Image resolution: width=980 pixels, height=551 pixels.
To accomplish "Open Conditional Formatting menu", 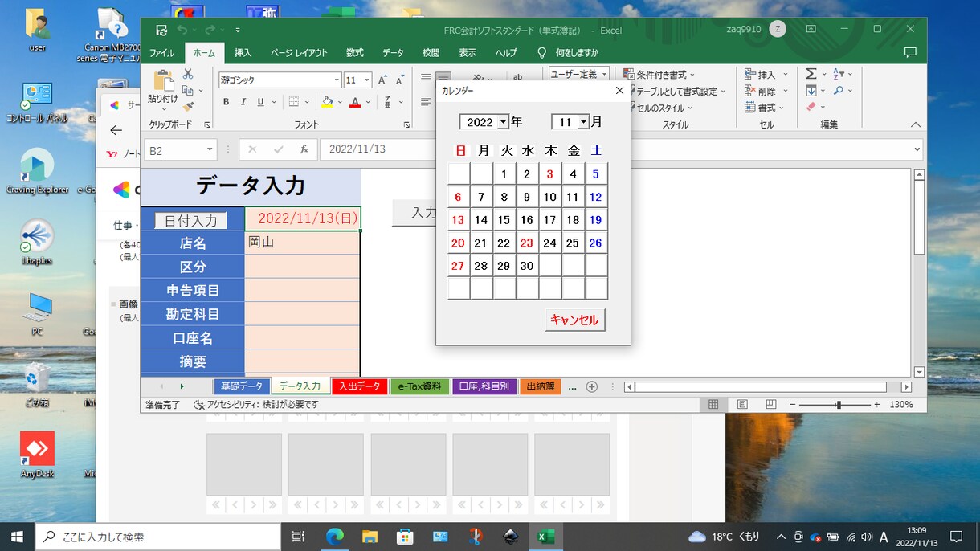I will [x=661, y=74].
